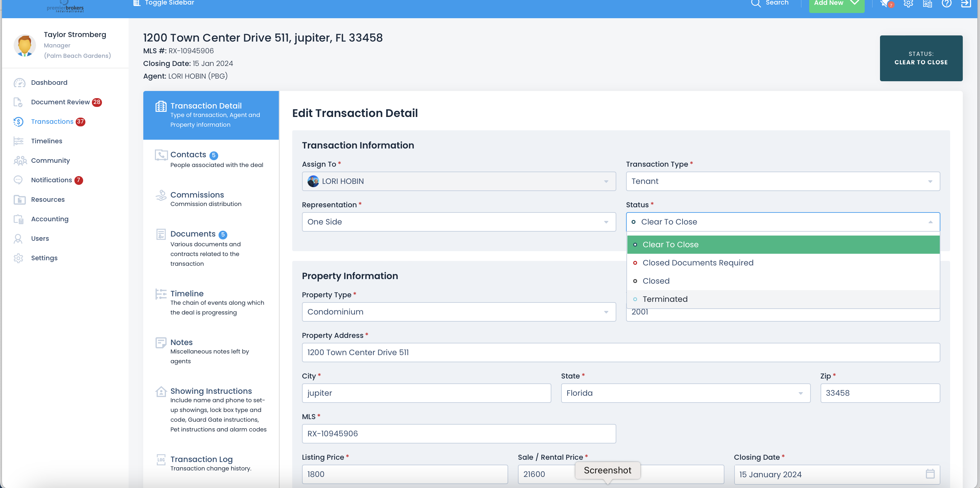The height and width of the screenshot is (488, 980).
Task: Open the Property Type dropdown
Action: click(459, 312)
